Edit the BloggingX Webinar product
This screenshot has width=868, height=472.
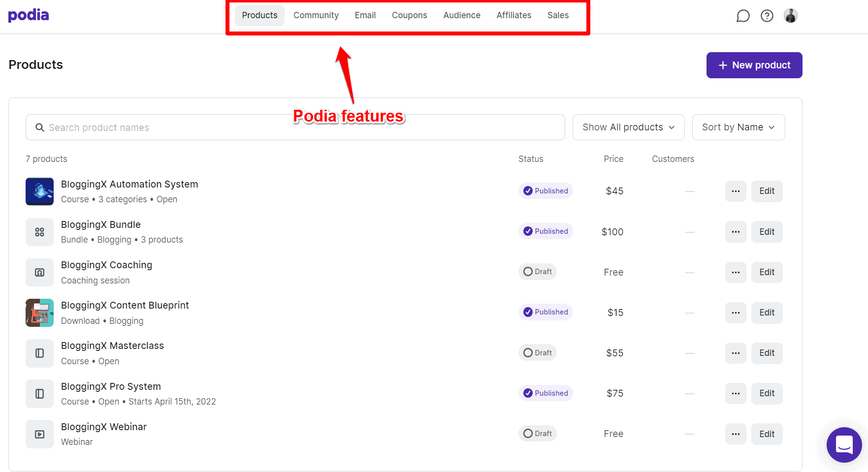[767, 434]
